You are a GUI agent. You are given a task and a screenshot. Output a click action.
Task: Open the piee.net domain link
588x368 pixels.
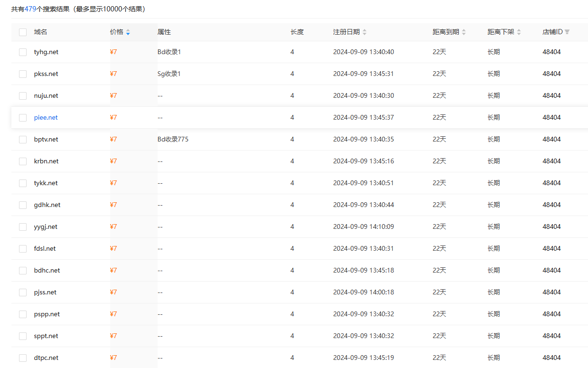click(46, 118)
